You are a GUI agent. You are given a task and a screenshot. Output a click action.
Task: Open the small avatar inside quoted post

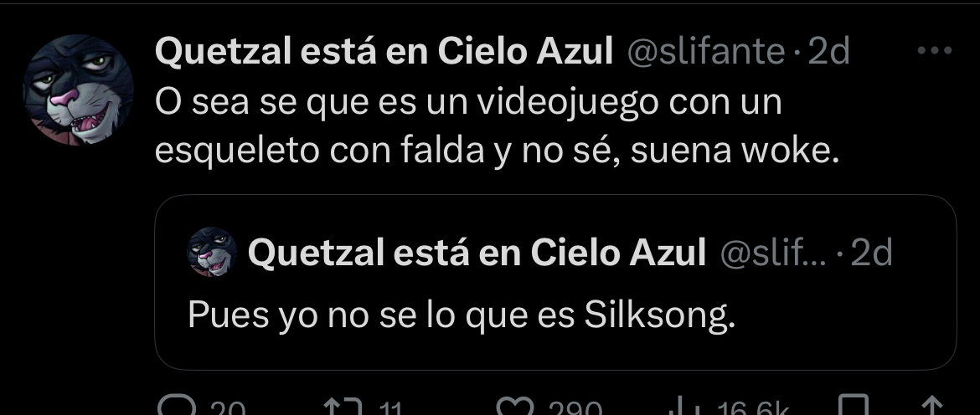coord(212,252)
